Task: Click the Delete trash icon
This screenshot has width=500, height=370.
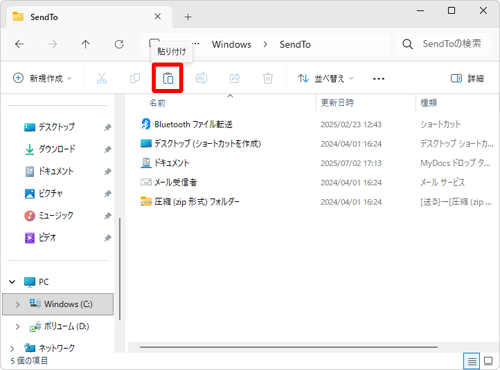Action: pos(268,78)
